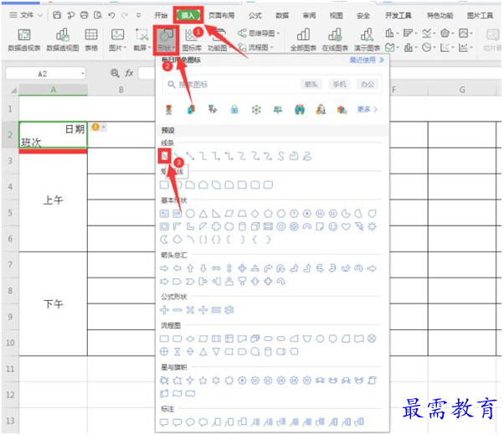Image resolution: width=504 pixels, height=435 pixels.
Task: Click the 更多 link in the icon row
Action: (x=367, y=110)
